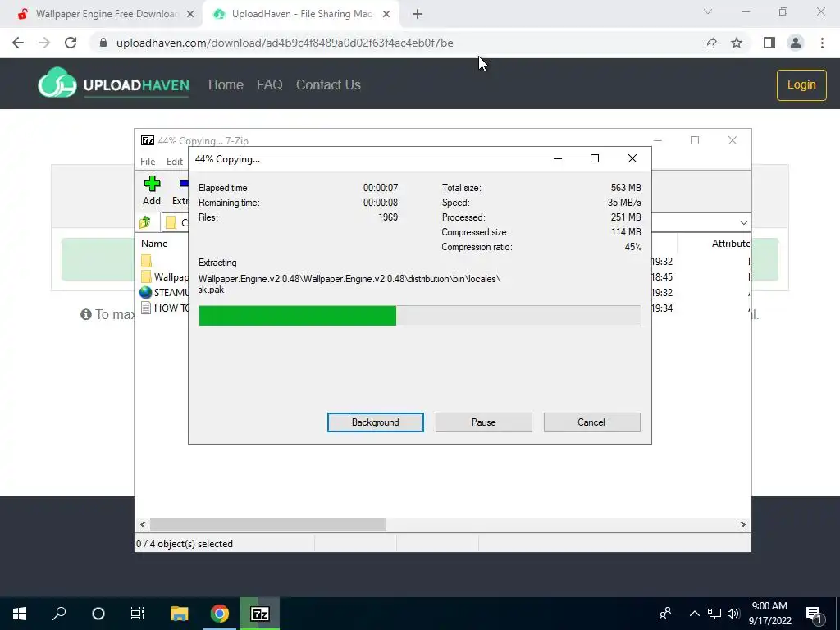This screenshot has height=630, width=840.
Task: Click the green extraction progress bar
Action: (419, 316)
